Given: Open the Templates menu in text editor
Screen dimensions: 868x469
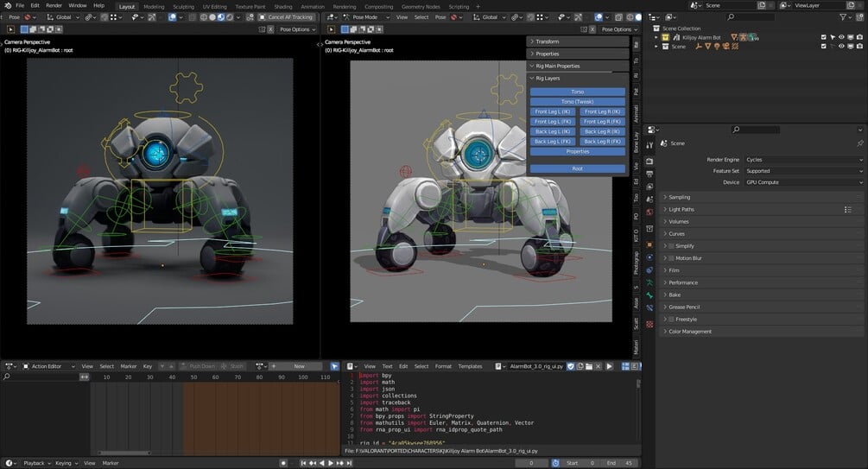Looking at the screenshot, I should [x=470, y=366].
